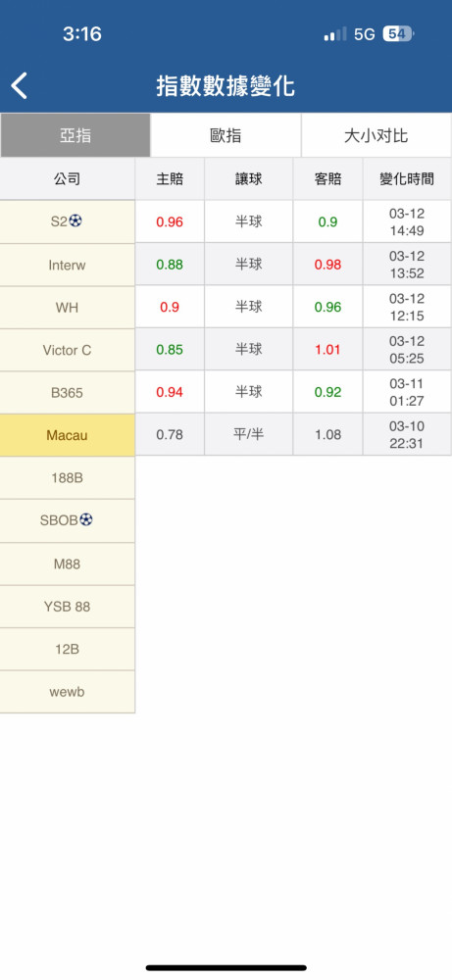Choose the 12B company entry
The height and width of the screenshot is (980, 452).
[x=68, y=649]
